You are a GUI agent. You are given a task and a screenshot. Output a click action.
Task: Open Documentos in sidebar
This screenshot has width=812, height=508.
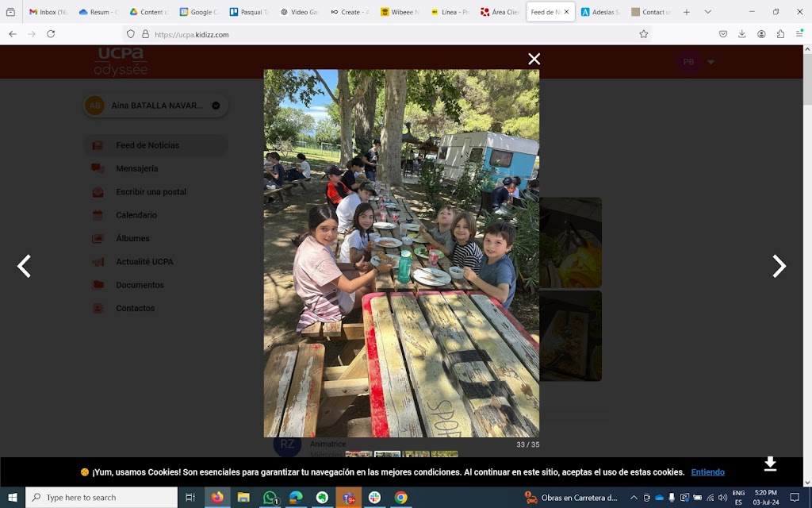(x=140, y=285)
